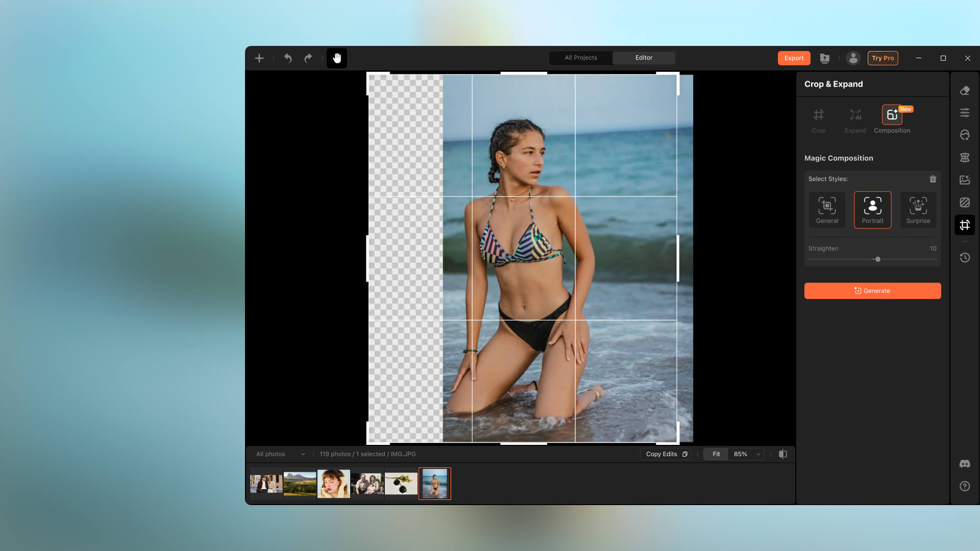This screenshot has width=980, height=551.
Task: Minimize the editor window
Action: [919, 58]
